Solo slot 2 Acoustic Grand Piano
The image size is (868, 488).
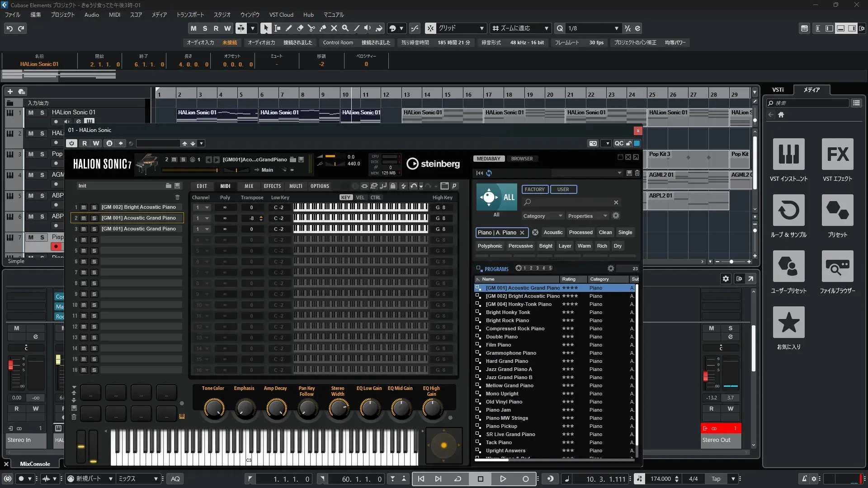[94, 218]
